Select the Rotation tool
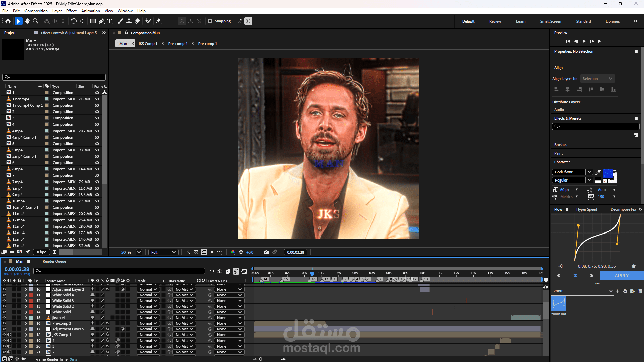The width and height of the screenshot is (644, 362). [73, 21]
